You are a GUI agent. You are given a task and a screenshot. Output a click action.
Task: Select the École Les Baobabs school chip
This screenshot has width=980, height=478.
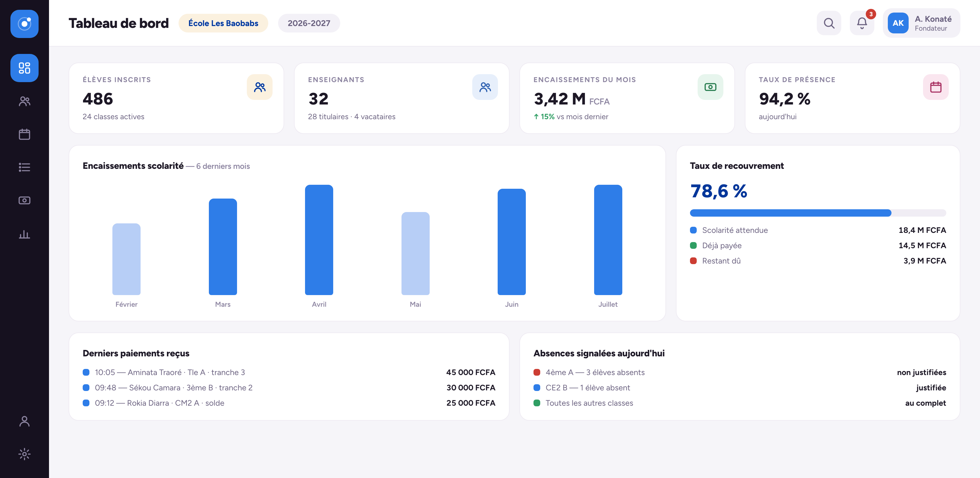coord(223,23)
